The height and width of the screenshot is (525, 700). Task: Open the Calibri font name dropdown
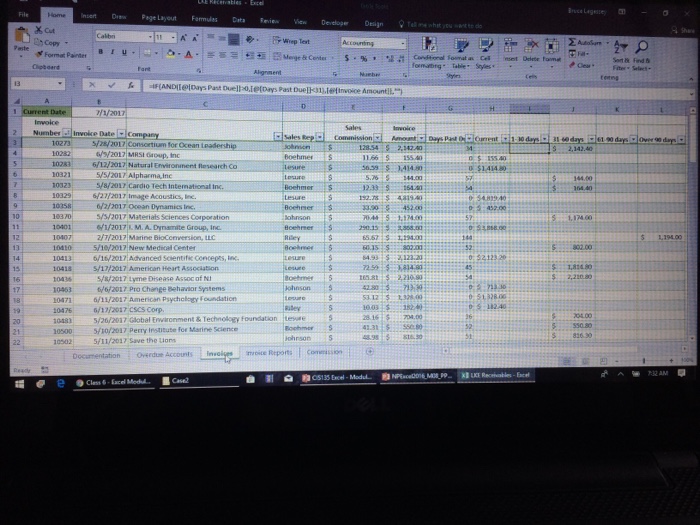[x=150, y=37]
